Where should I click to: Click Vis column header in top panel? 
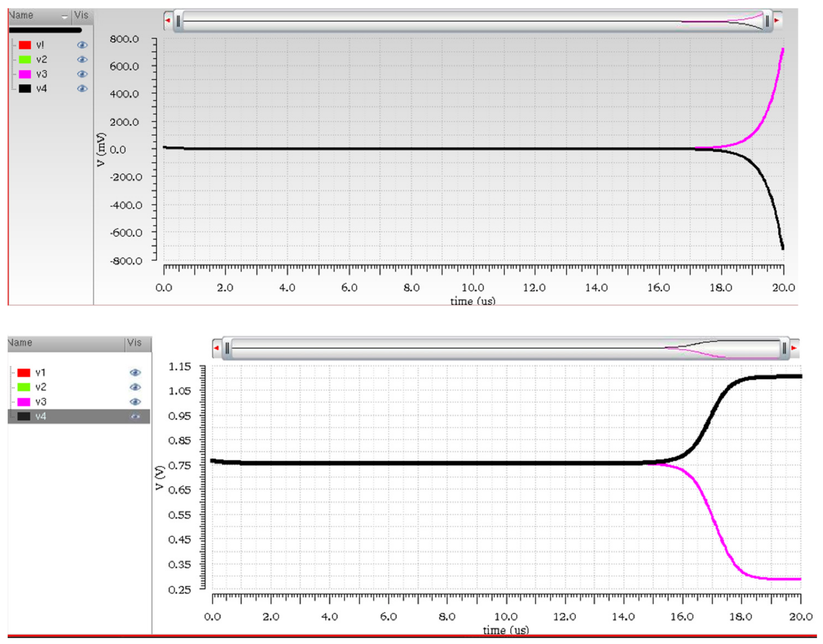81,15
